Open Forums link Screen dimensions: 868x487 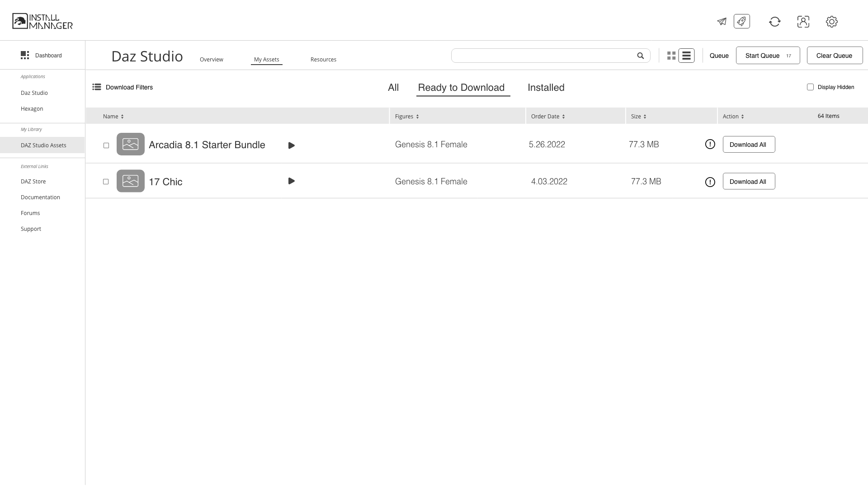[30, 213]
